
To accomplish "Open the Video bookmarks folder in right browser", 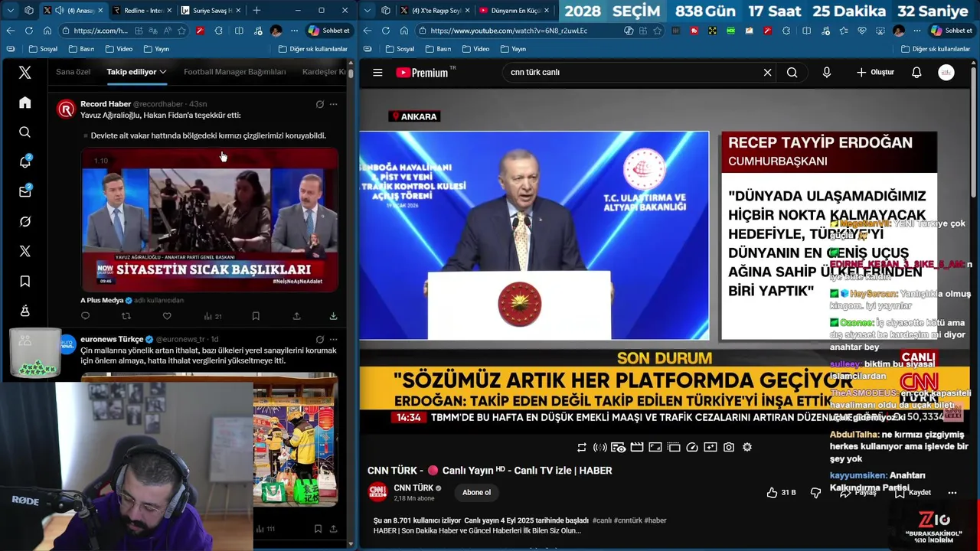I will tap(475, 49).
